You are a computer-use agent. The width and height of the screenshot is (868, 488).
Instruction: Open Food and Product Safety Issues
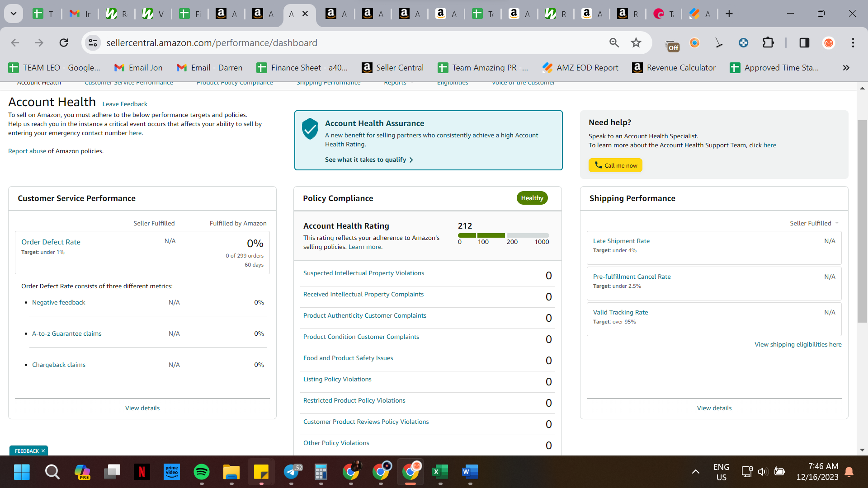(348, 358)
